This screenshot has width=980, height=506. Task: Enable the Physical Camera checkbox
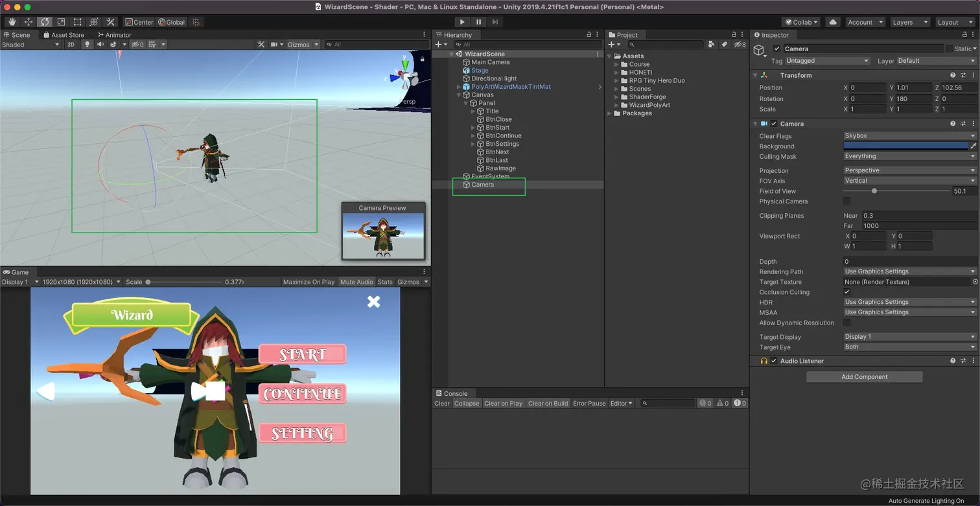click(847, 201)
